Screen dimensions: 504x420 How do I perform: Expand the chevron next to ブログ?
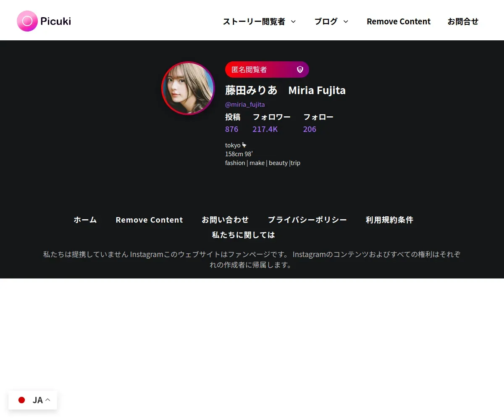[346, 21]
